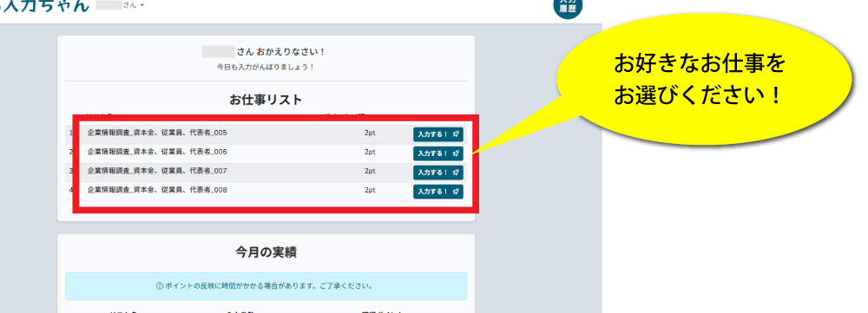
Task: Open the user name さん dropdown in header
Action: coord(120,5)
